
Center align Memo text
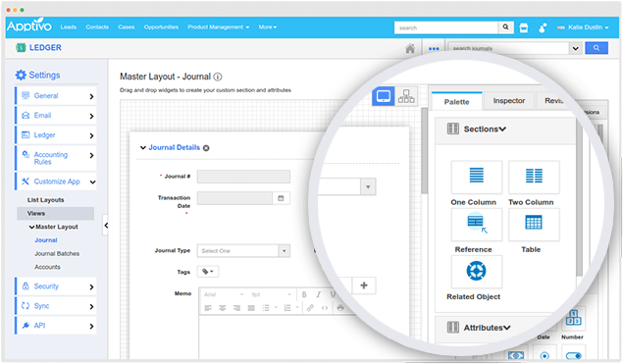point(223,308)
